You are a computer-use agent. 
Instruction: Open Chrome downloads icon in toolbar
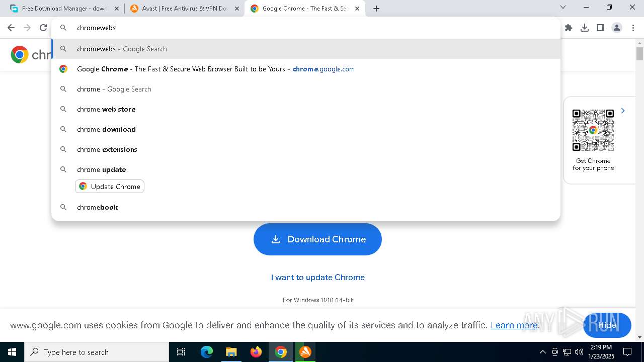[585, 28]
